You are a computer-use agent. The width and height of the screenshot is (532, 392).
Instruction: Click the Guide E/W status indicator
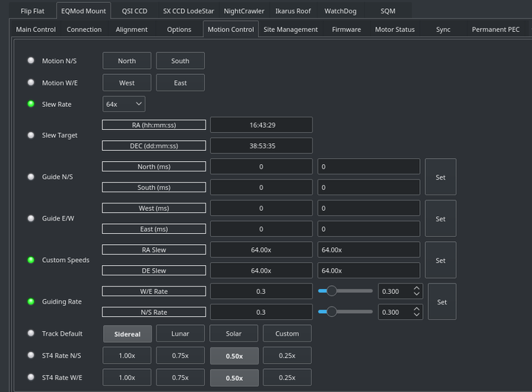[31, 218]
